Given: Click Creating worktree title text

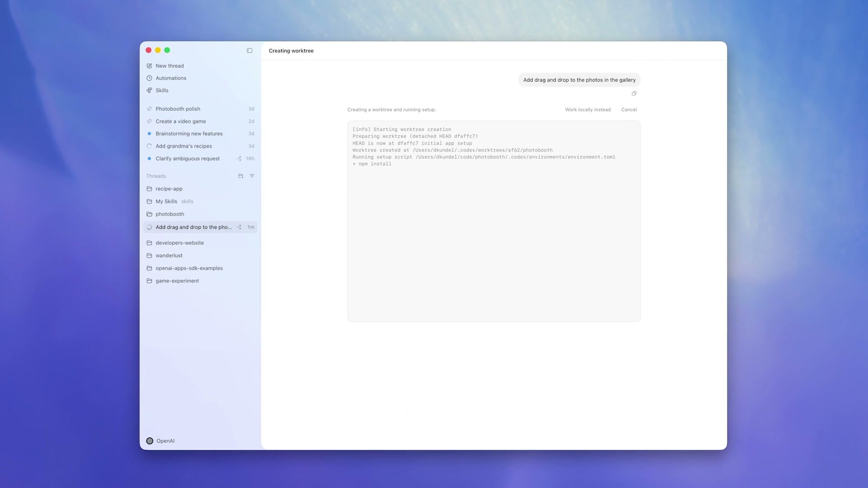Looking at the screenshot, I should [x=291, y=51].
